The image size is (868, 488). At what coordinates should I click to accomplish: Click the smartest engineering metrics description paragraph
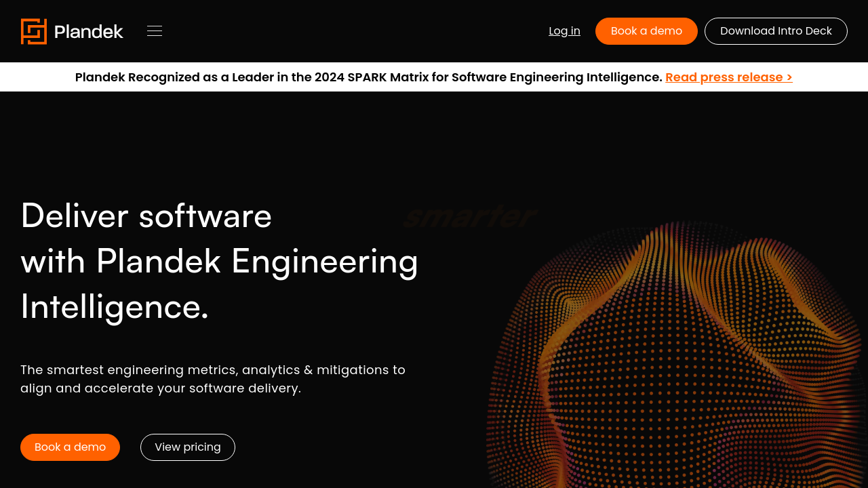pyautogui.click(x=213, y=370)
